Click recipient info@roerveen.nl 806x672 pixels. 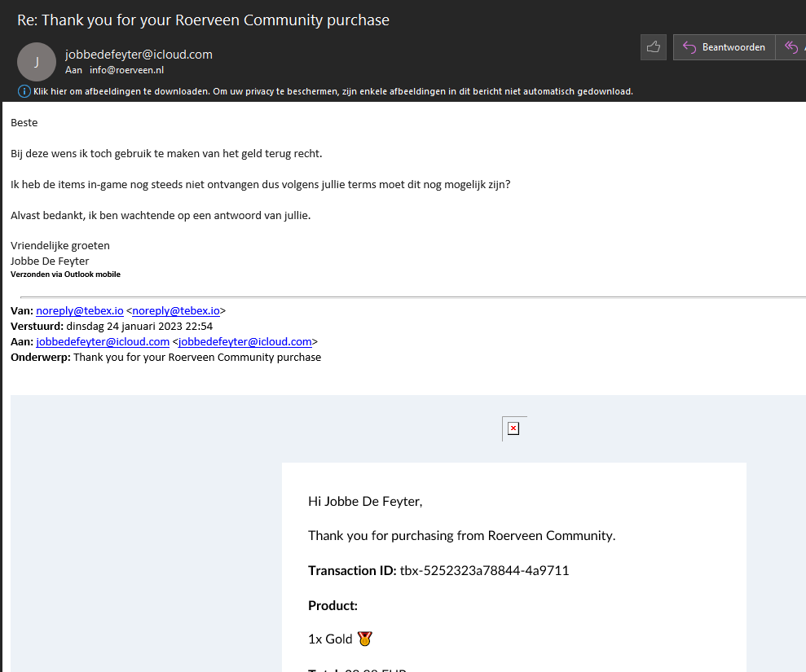click(x=126, y=70)
